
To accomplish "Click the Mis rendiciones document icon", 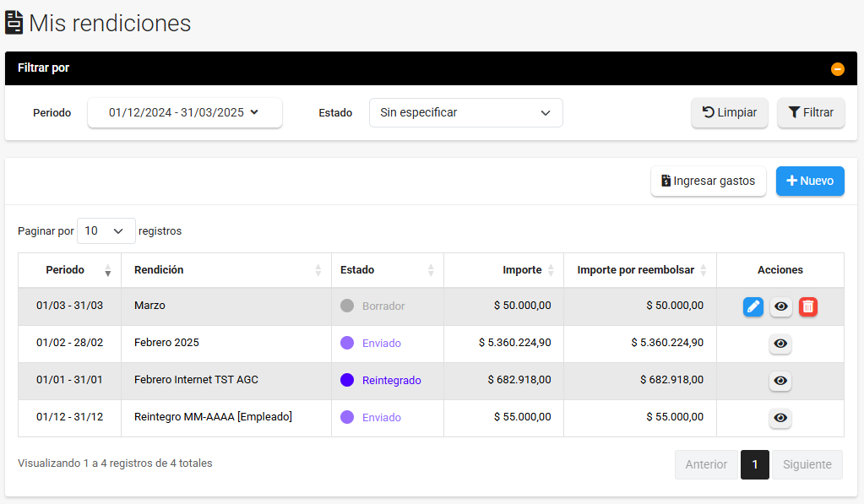I will pos(14,23).
